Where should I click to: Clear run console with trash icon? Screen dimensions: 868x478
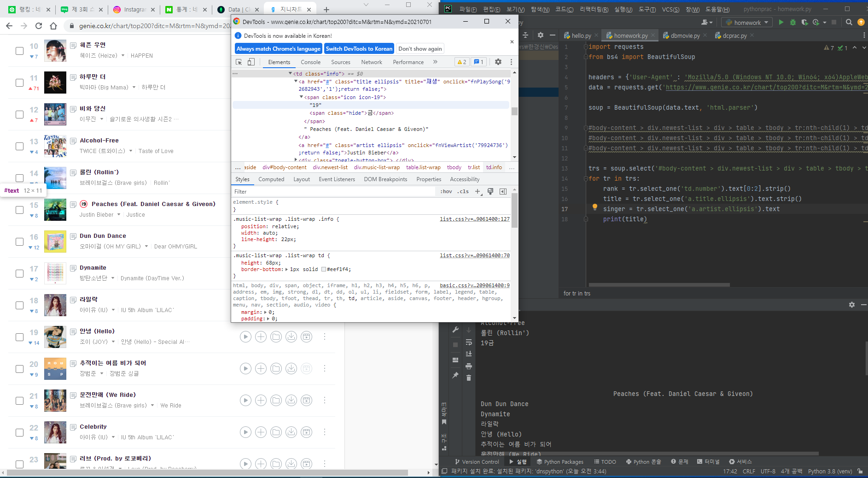tap(469, 378)
